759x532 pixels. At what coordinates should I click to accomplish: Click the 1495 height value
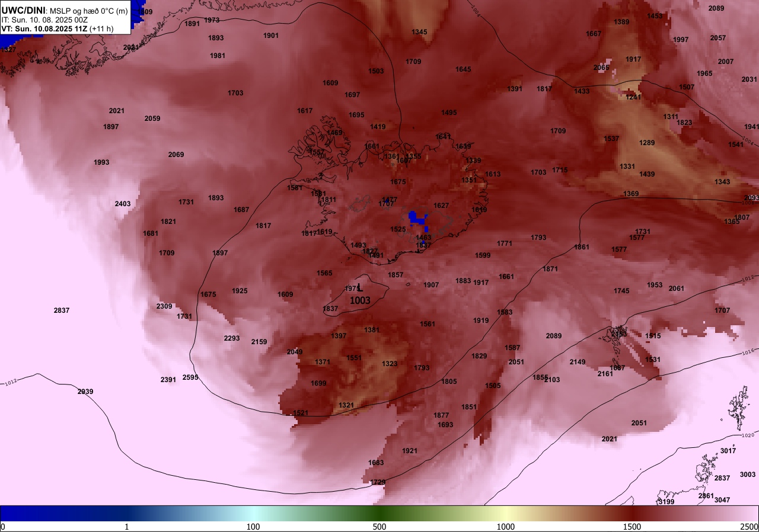coord(449,113)
